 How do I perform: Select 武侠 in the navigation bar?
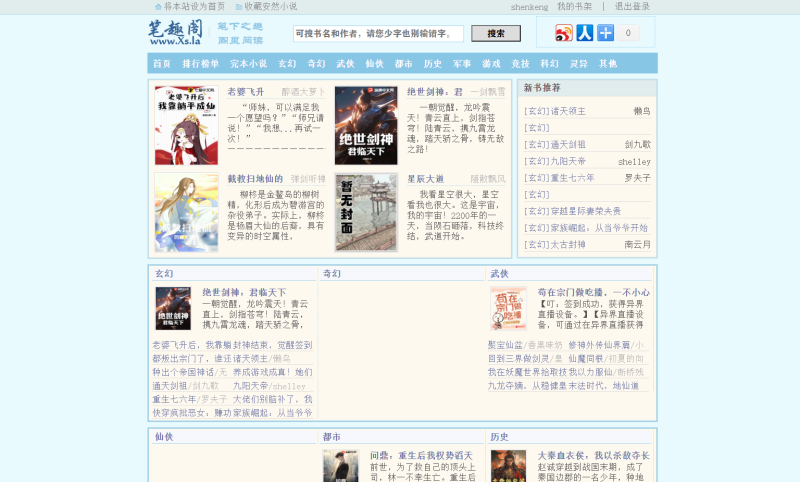(345, 64)
